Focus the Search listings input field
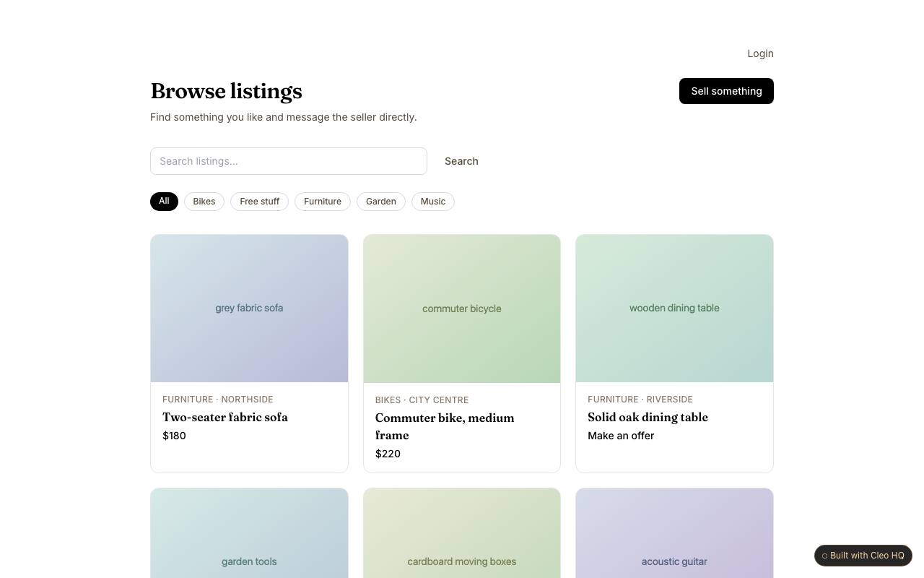Screen dimensions: 924x578 point(289,161)
